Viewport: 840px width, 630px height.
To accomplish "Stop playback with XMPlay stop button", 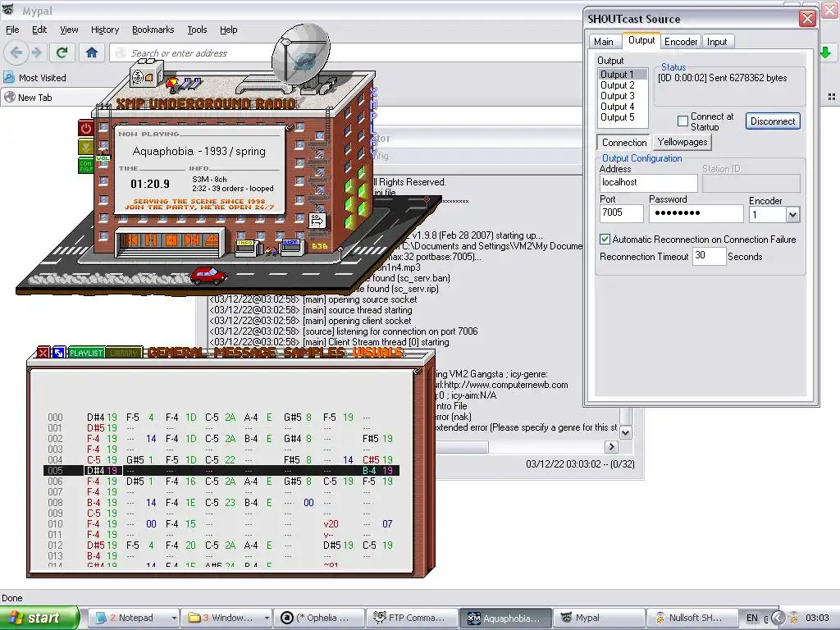I will tap(171, 240).
